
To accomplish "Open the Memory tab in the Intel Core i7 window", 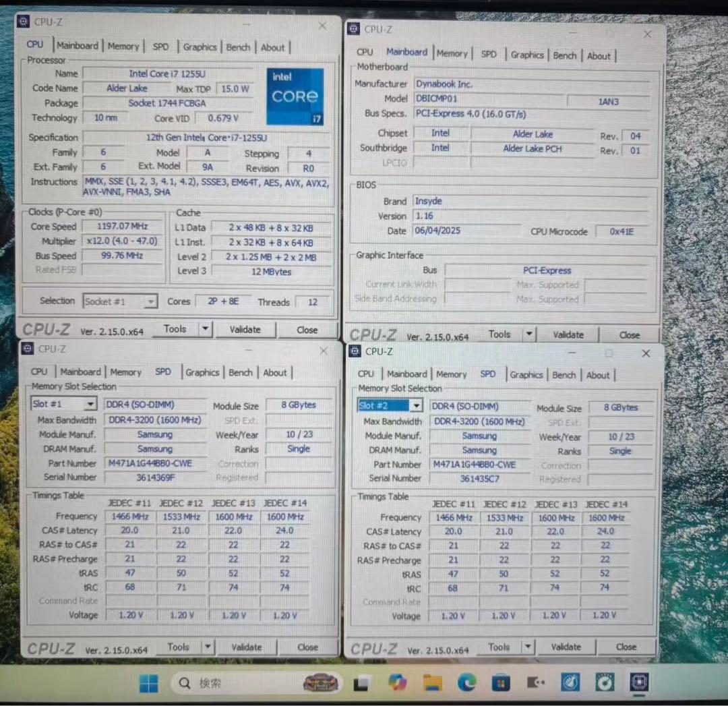I will click(123, 46).
